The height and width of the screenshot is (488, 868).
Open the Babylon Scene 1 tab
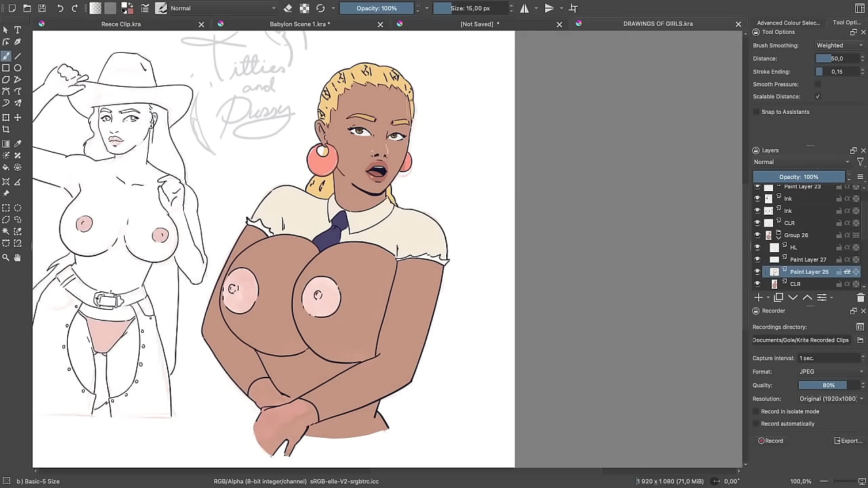[298, 24]
